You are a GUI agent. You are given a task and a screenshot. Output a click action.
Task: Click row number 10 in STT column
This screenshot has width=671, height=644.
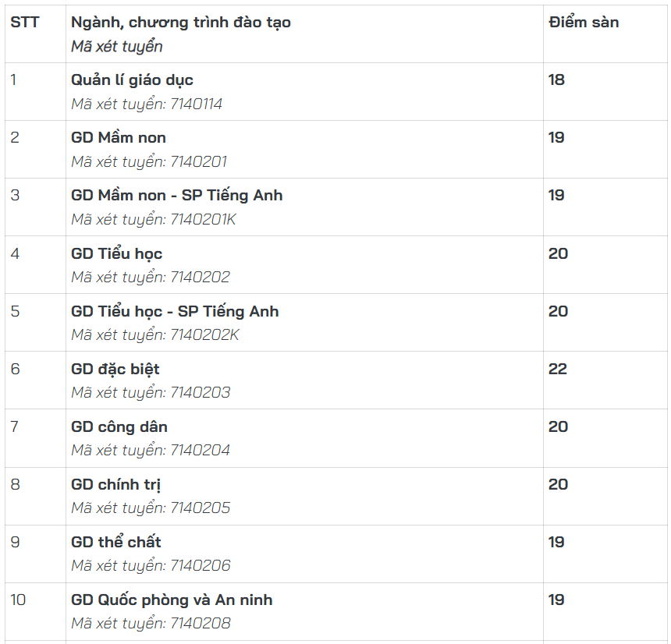[x=18, y=600]
